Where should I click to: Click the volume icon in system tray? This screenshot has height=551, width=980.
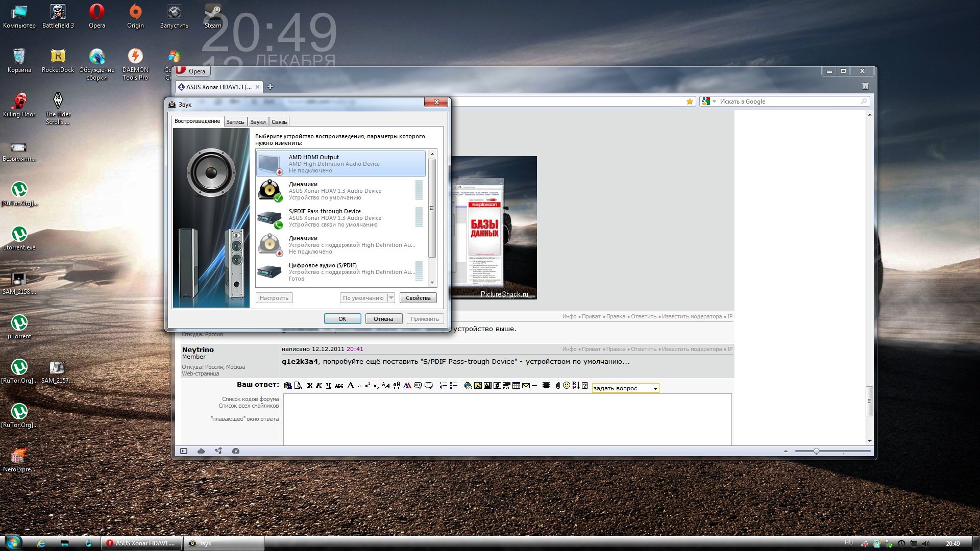(x=926, y=544)
